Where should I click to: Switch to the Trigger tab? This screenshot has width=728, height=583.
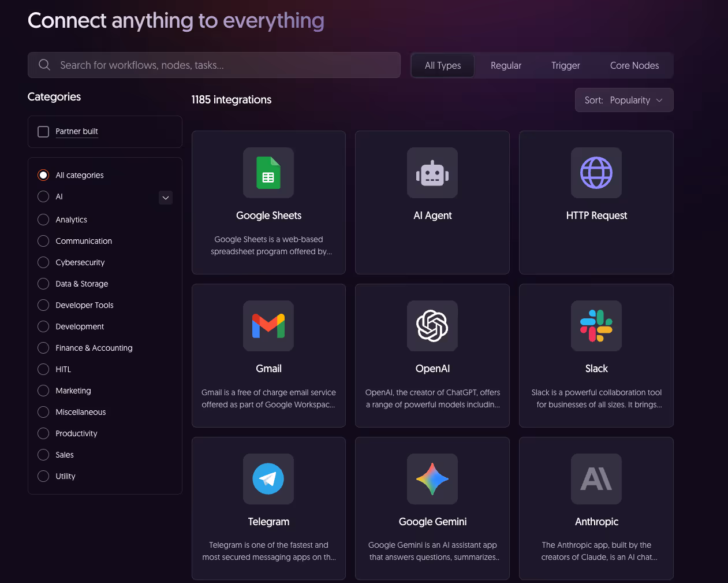click(x=565, y=65)
